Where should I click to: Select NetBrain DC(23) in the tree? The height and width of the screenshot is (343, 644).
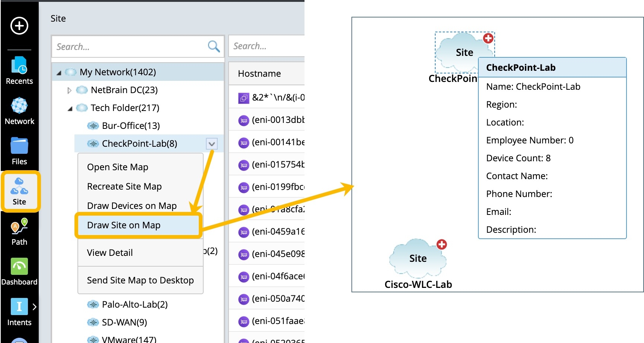click(124, 90)
